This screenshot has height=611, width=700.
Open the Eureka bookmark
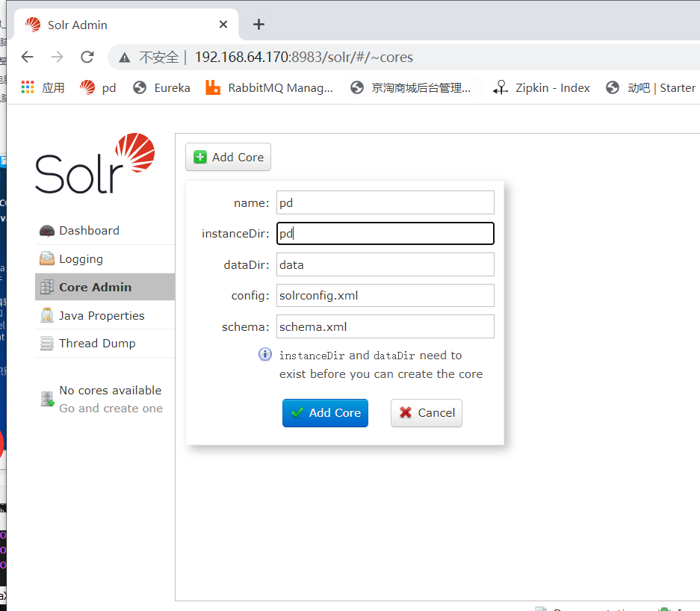[x=161, y=87]
